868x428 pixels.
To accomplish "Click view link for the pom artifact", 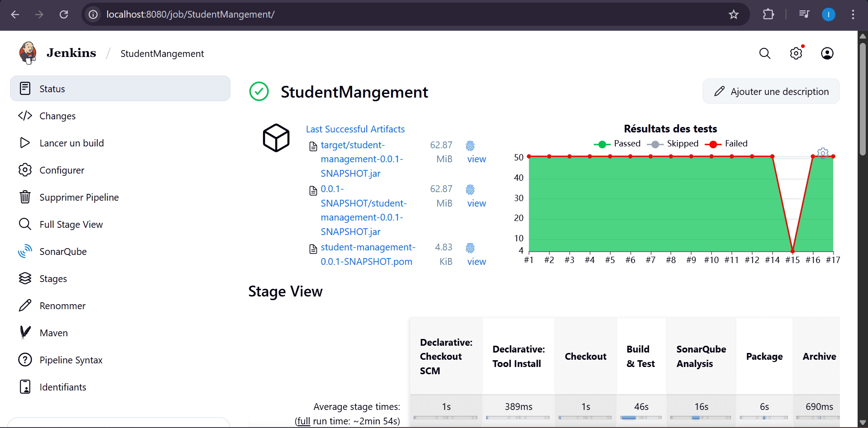I will click(x=476, y=262).
